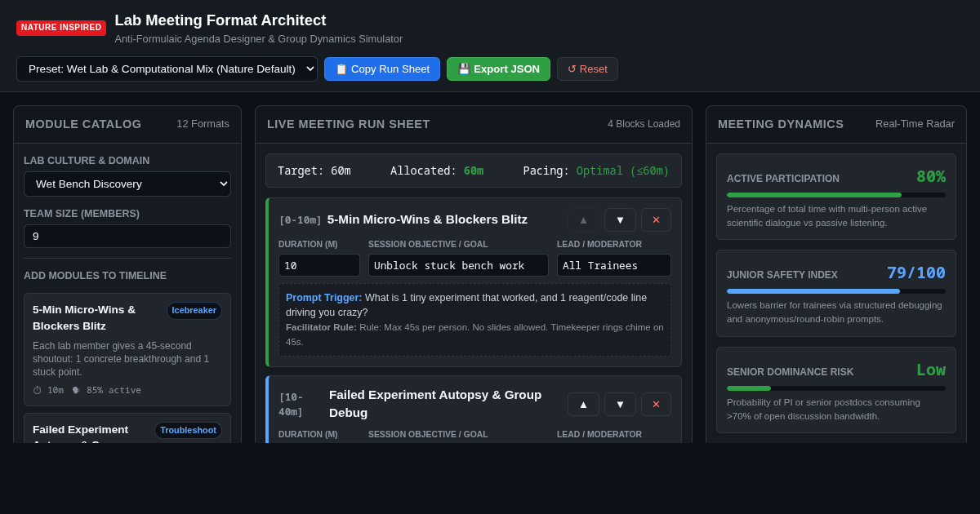Add the 5-Min Micro-Wins module card
The image size is (980, 514).
tap(127, 349)
